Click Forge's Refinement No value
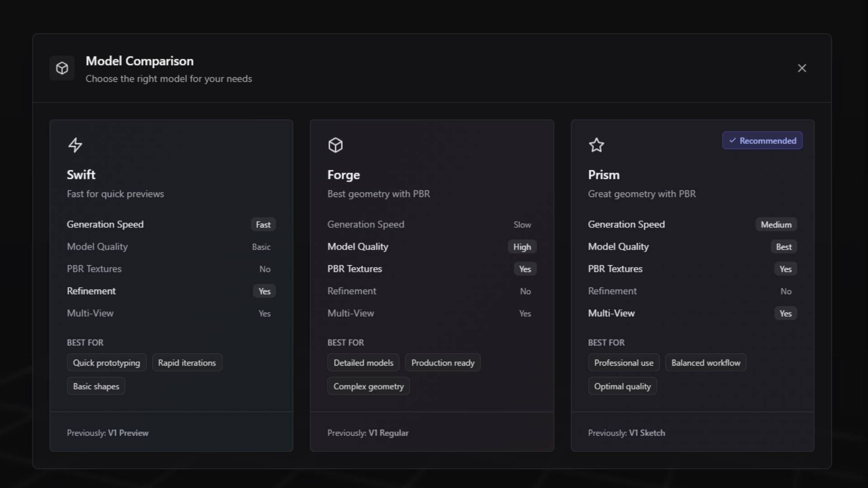Viewport: 868px width, 488px height. (x=525, y=291)
